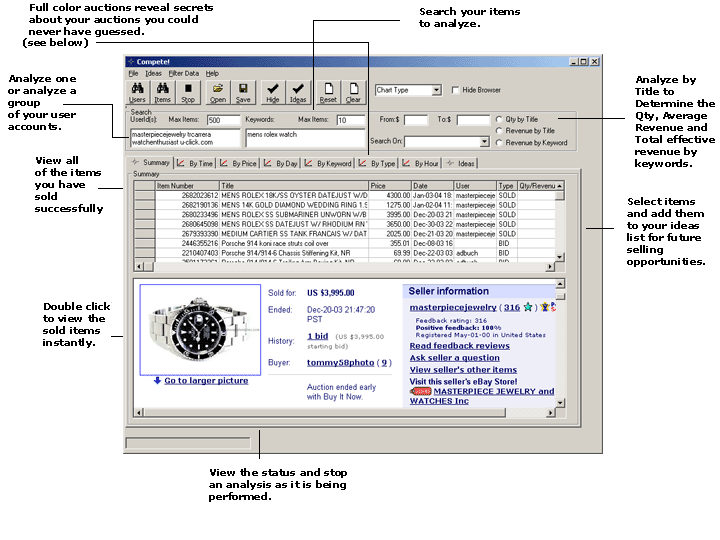Image resolution: width=720 pixels, height=540 pixels.
Task: Click the Ask seller a question link
Action: (455, 358)
